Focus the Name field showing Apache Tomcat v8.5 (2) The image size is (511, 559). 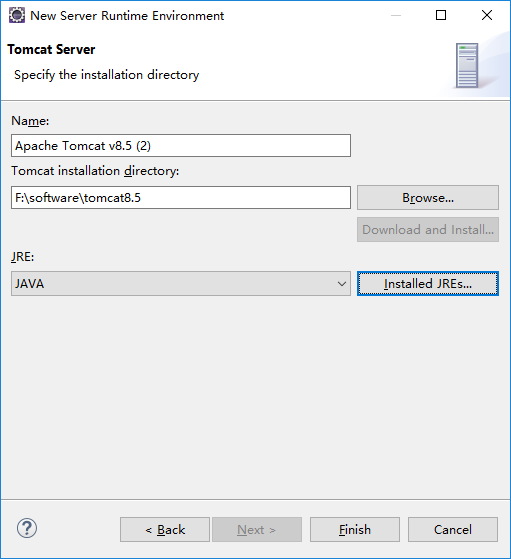pyautogui.click(x=181, y=145)
